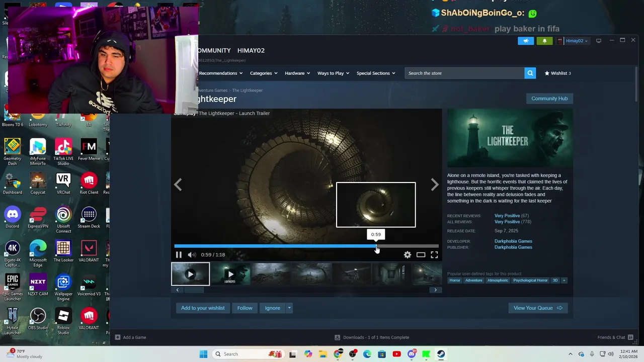Click Add a Game
Viewport: 644px width, 362px height.
(130, 337)
